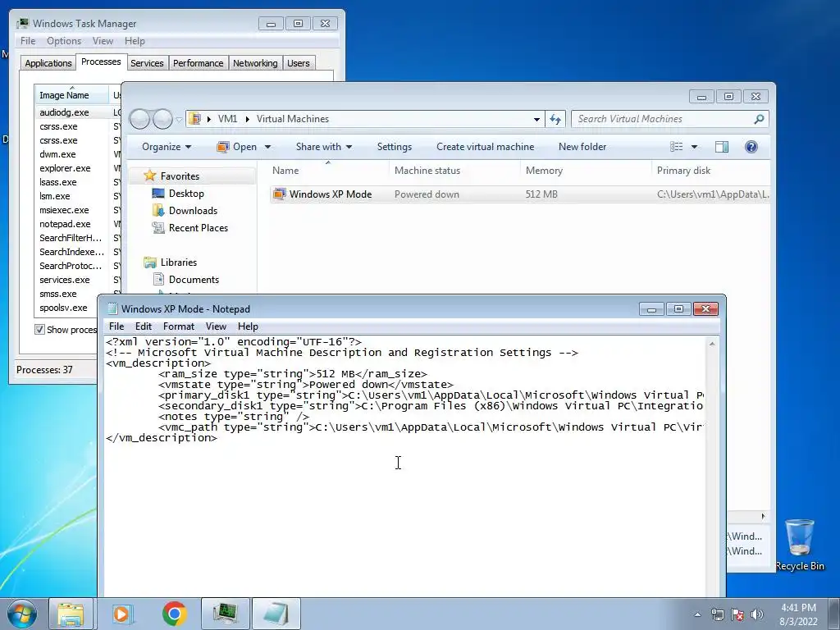Open Google Chrome from the taskbar
Image resolution: width=840 pixels, height=630 pixels.
point(174,614)
